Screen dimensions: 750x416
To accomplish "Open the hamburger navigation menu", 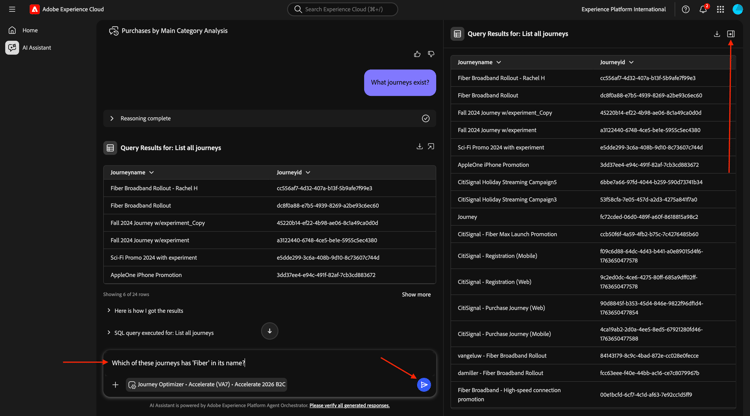I will [12, 9].
